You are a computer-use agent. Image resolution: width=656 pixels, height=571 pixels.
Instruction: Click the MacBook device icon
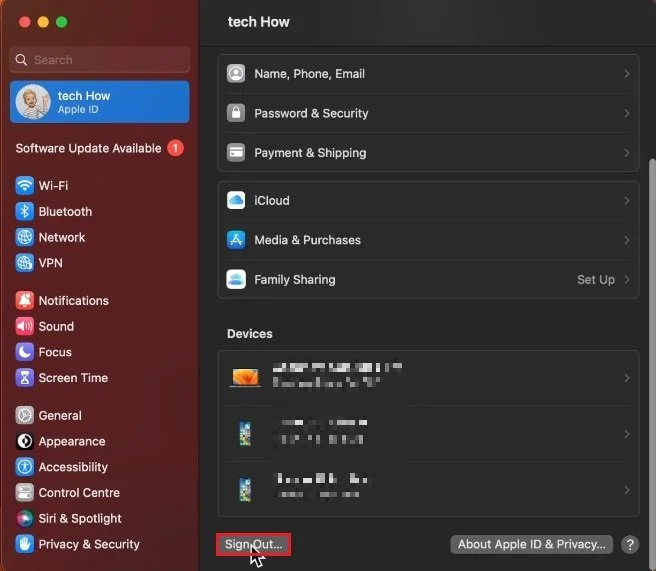point(245,378)
